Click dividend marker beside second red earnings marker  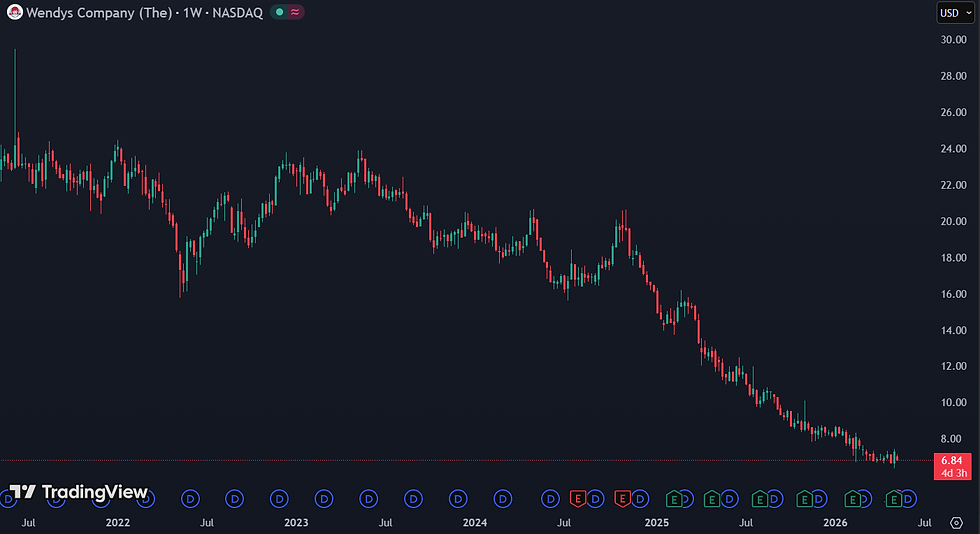click(x=639, y=499)
